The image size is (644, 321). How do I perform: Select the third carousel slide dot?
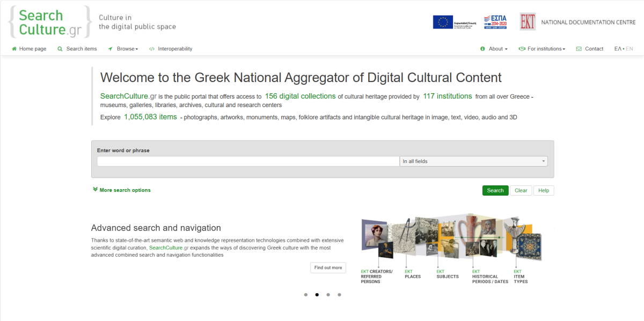coord(328,295)
